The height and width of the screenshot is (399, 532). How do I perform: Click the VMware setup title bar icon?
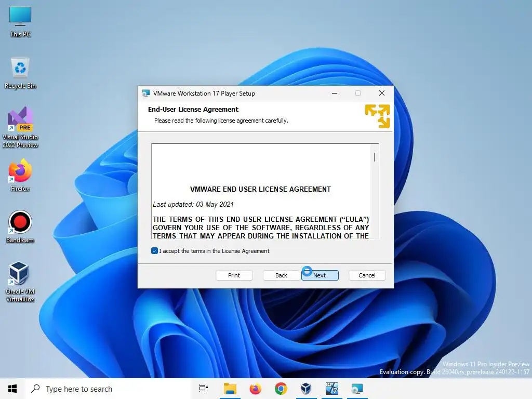(x=146, y=94)
